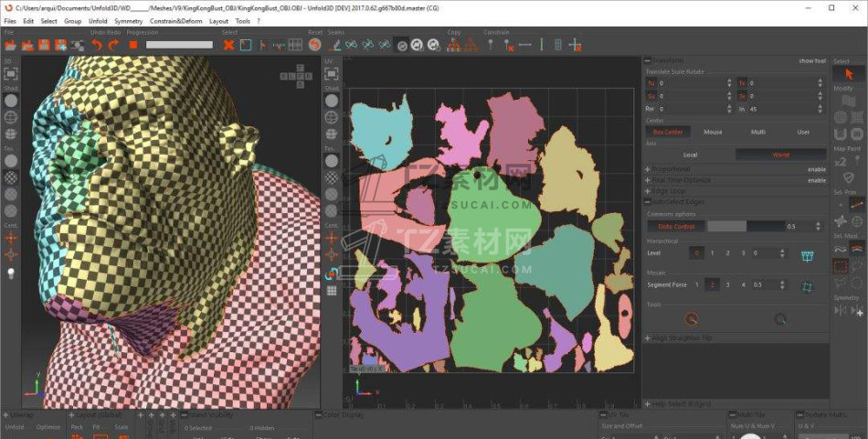The width and height of the screenshot is (868, 439).
Task: Run the Hierarchical auto-select icon
Action: click(x=807, y=254)
